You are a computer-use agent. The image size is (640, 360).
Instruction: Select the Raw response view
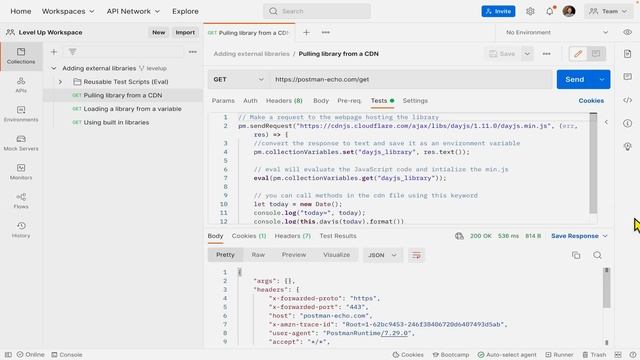(x=258, y=255)
